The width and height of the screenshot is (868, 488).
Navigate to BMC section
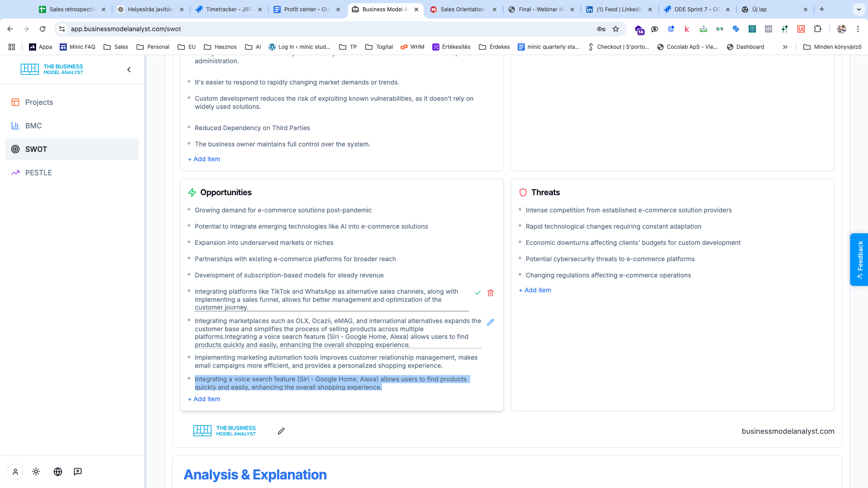[x=33, y=126]
